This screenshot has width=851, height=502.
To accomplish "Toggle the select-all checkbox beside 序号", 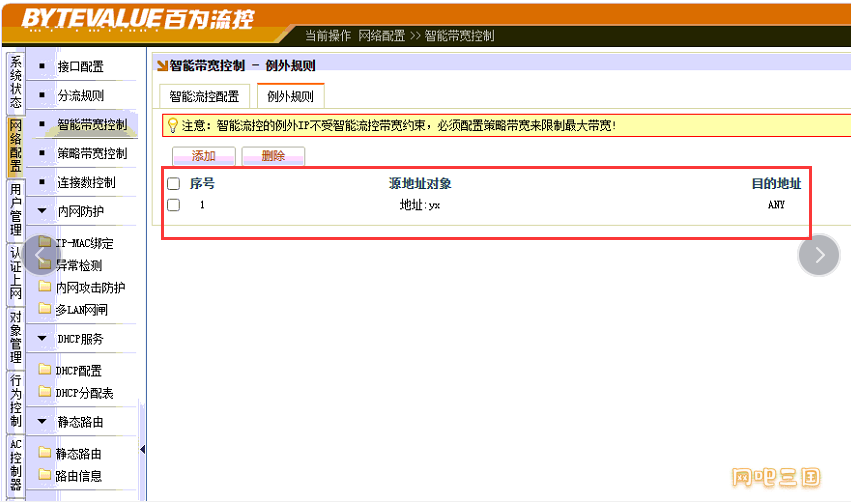I will point(174,183).
